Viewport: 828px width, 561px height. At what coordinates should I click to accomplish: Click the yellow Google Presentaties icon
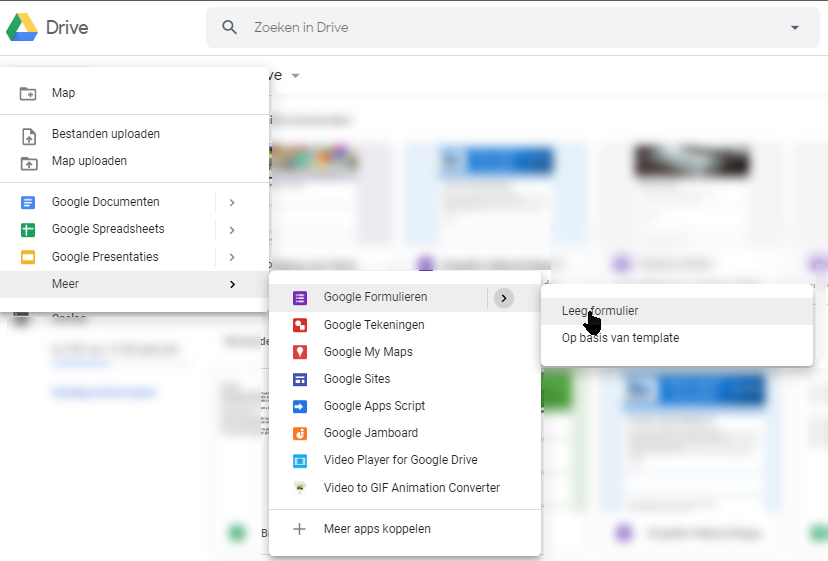pos(28,257)
